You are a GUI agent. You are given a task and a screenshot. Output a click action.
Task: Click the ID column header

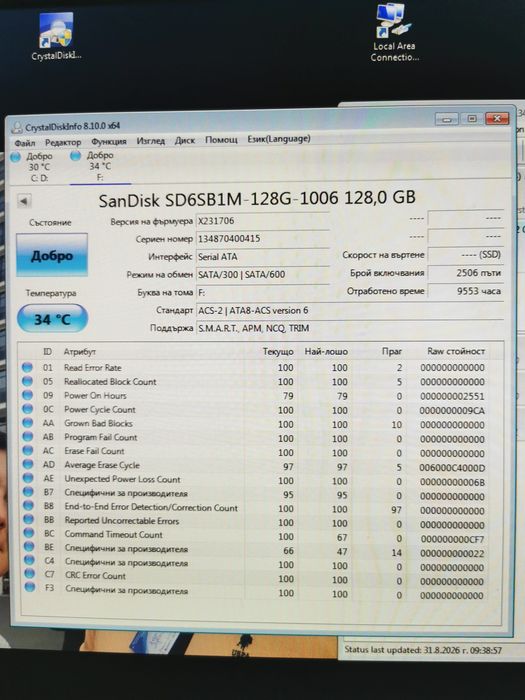pyautogui.click(x=47, y=352)
